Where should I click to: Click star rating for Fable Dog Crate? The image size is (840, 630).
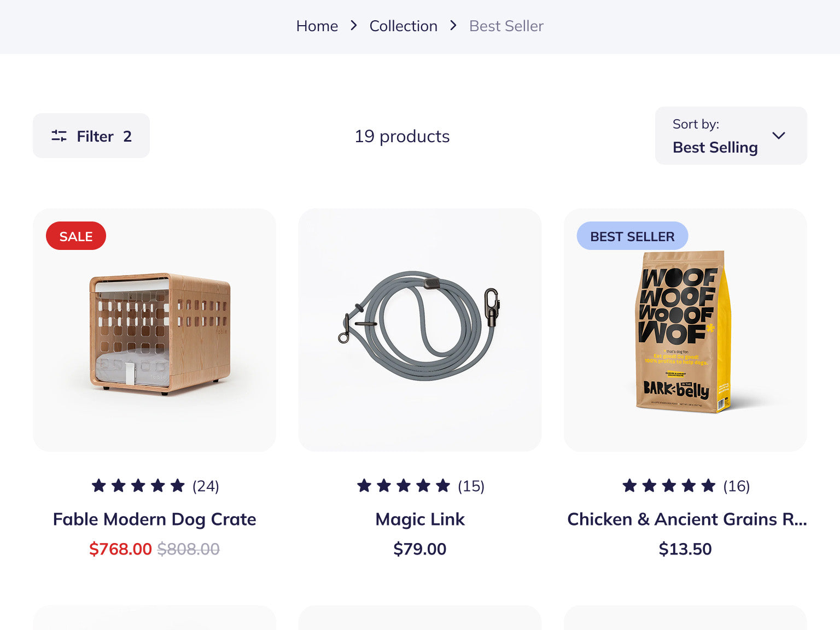coord(138,486)
